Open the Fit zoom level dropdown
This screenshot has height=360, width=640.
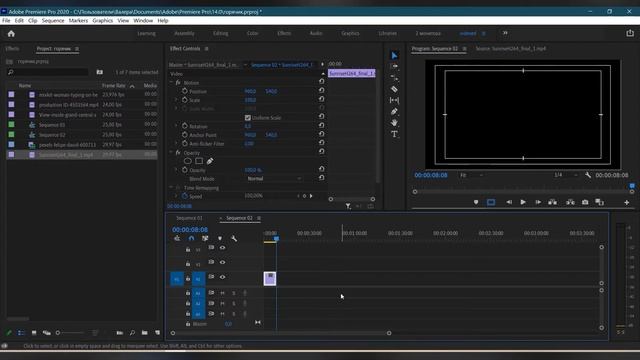(471, 175)
